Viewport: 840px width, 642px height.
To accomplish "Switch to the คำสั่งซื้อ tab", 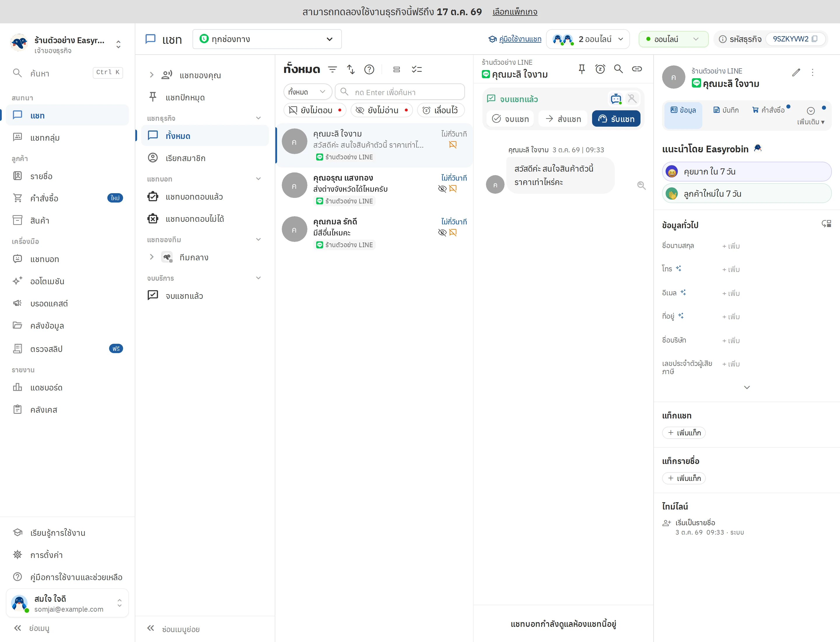I will [769, 110].
